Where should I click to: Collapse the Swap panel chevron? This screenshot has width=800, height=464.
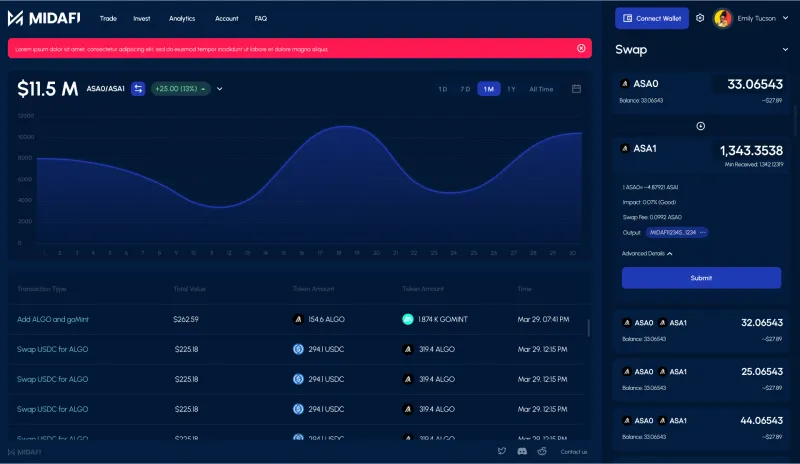click(785, 49)
